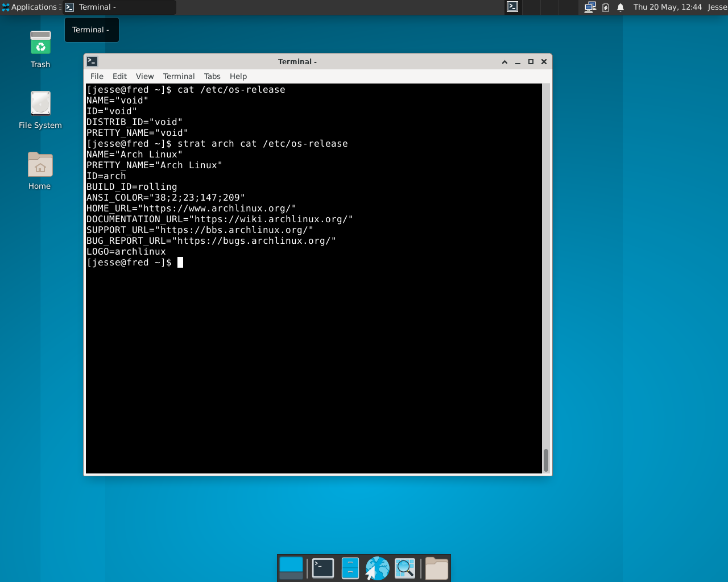Open the Terminal window menu icon in title bar
Viewport: 728px width, 582px height.
pos(92,61)
